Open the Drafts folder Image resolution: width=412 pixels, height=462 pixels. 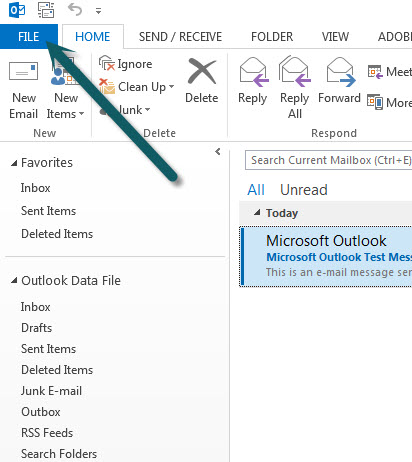[x=36, y=328]
